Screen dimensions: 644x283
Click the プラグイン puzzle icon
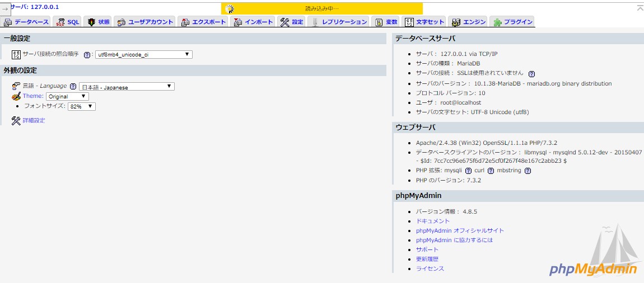point(497,22)
